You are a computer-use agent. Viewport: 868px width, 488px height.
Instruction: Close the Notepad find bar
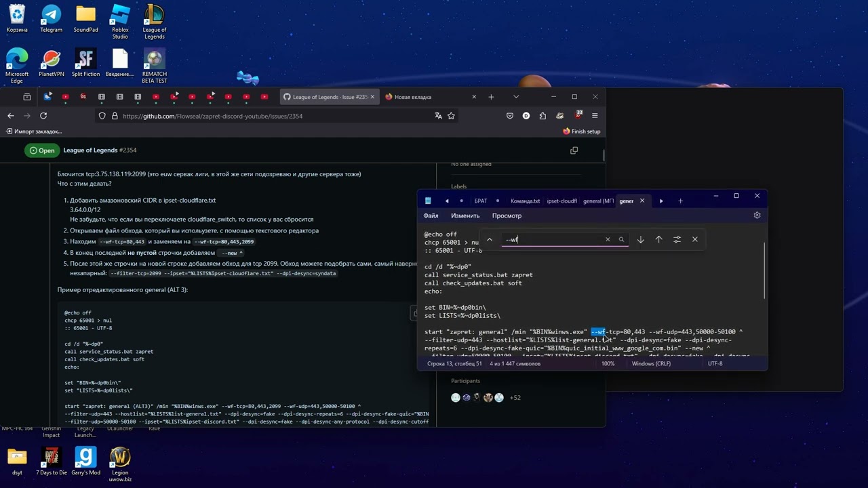[x=695, y=239]
